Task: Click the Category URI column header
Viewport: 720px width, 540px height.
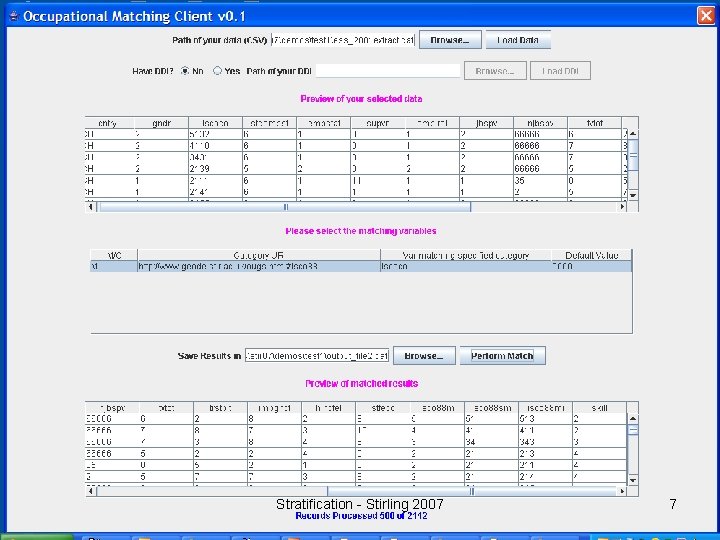Action: point(259,255)
